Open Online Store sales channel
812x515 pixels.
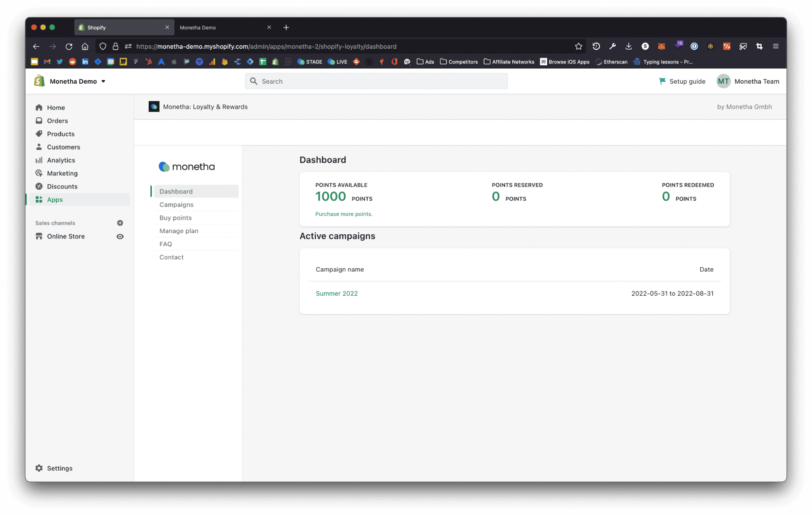click(x=66, y=236)
